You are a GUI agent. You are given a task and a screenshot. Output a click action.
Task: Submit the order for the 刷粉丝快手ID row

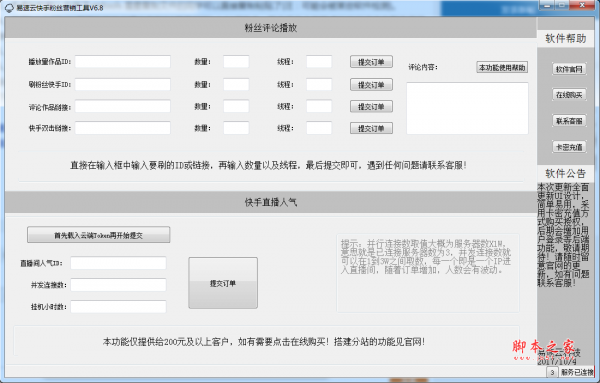(371, 85)
